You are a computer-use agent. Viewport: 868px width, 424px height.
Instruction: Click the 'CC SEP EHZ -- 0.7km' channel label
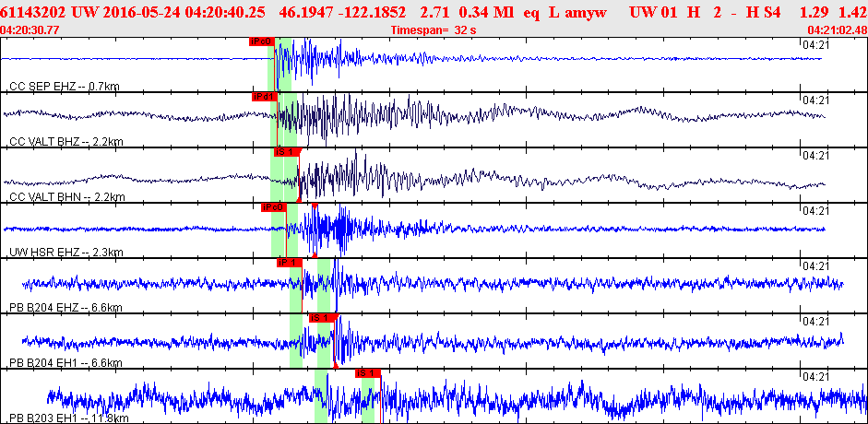pyautogui.click(x=65, y=87)
